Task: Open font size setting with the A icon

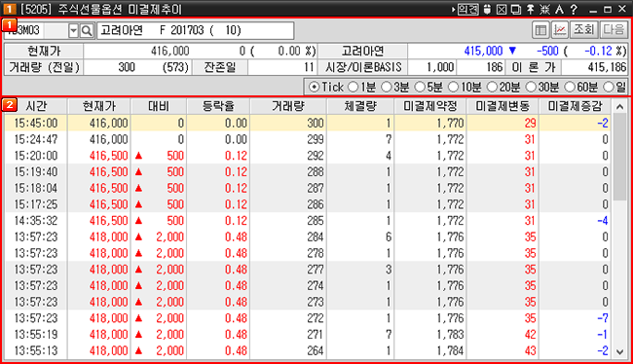Action: [x=559, y=9]
